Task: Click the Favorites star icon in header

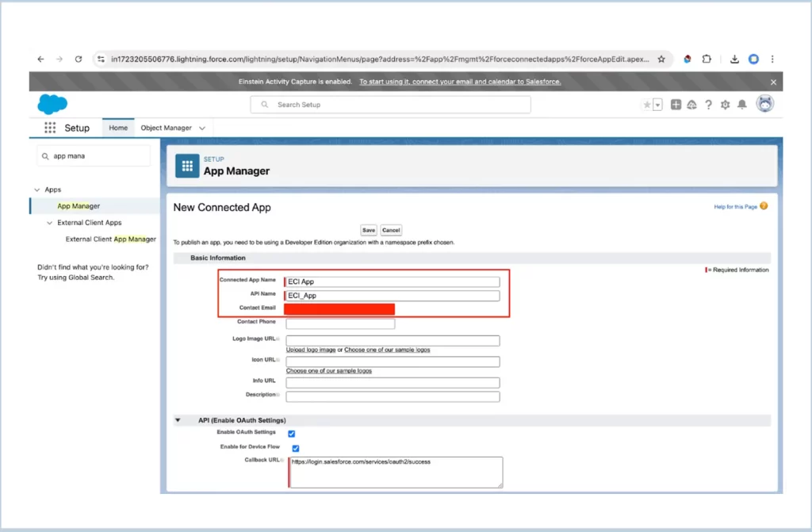Action: 647,105
